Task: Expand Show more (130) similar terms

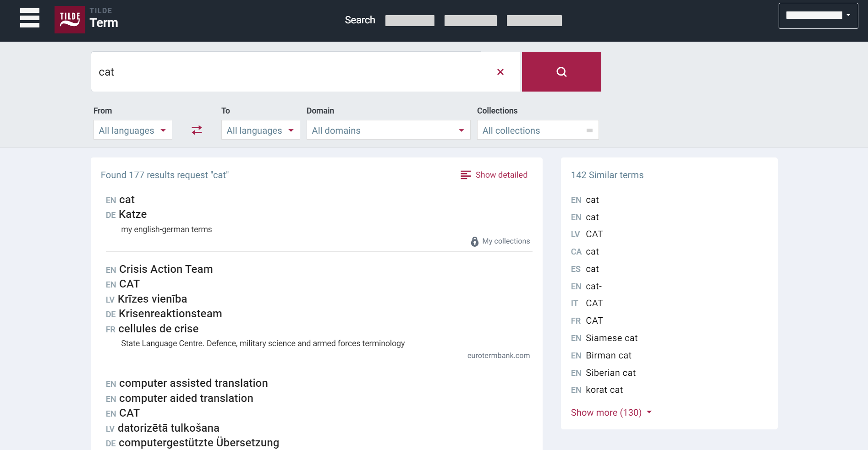Action: tap(611, 412)
